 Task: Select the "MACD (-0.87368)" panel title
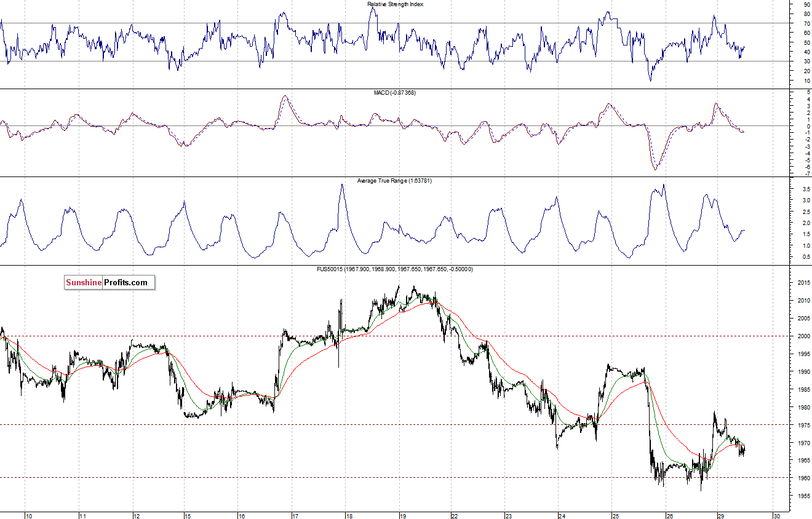coord(395,93)
